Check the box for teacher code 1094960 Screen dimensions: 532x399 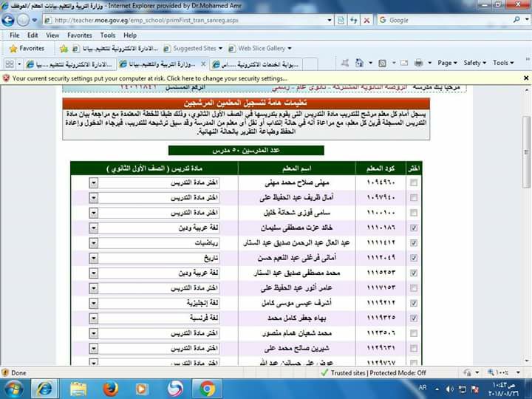tap(414, 183)
